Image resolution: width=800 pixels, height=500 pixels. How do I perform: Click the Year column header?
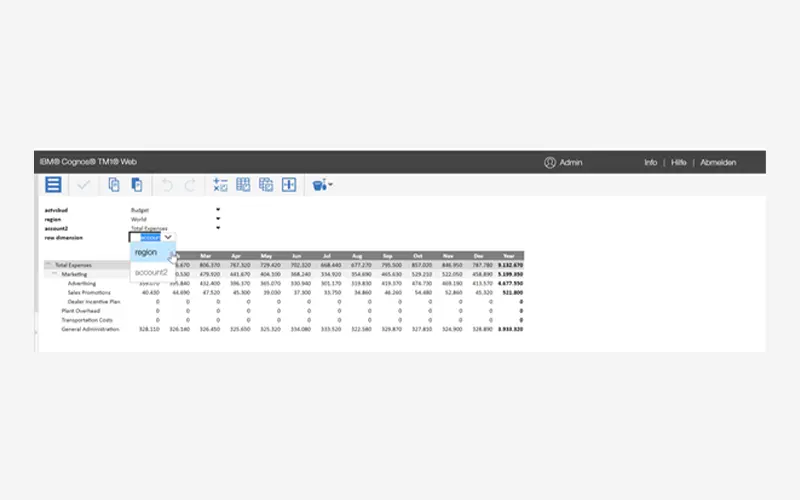click(x=511, y=255)
